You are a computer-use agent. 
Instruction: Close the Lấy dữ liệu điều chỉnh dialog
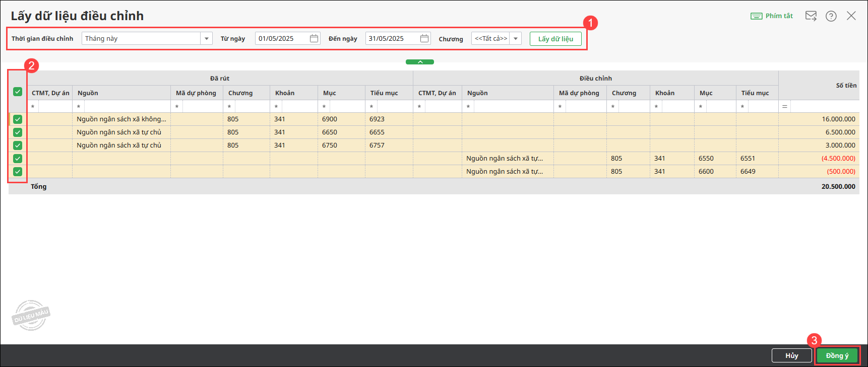coord(851,16)
